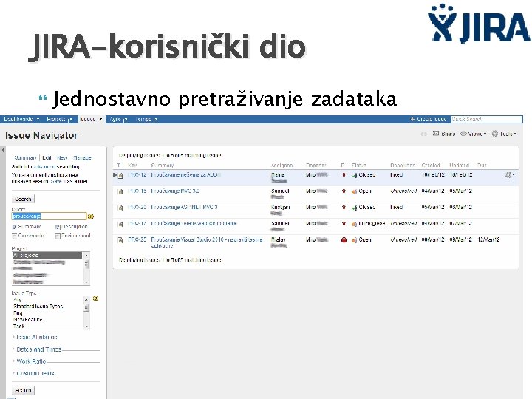Image resolution: width=532 pixels, height=399 pixels.
Task: Select All projects in Project list
Action: tap(47, 255)
